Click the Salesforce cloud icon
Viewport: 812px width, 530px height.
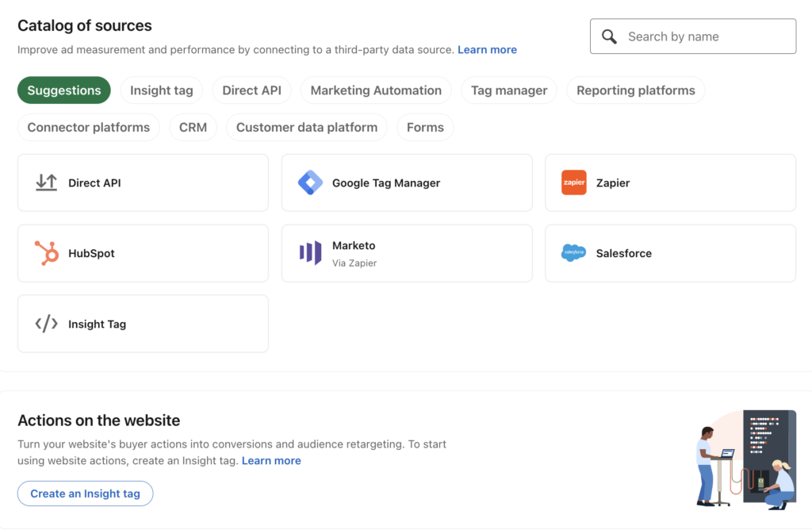[x=574, y=253]
